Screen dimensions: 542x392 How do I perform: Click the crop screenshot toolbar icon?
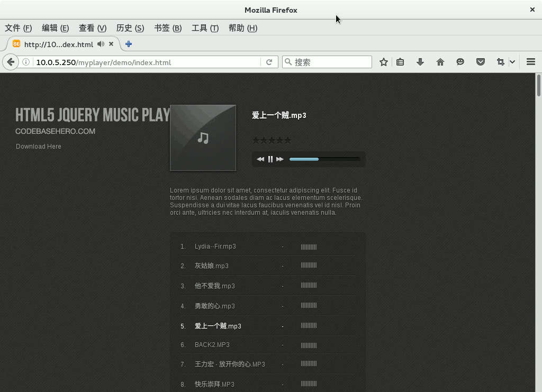pyautogui.click(x=500, y=62)
